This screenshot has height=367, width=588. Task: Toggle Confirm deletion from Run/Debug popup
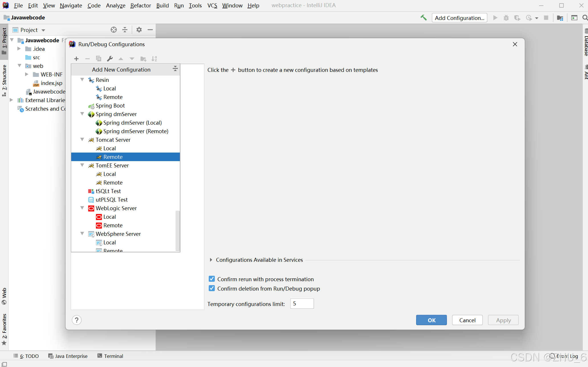(212, 288)
